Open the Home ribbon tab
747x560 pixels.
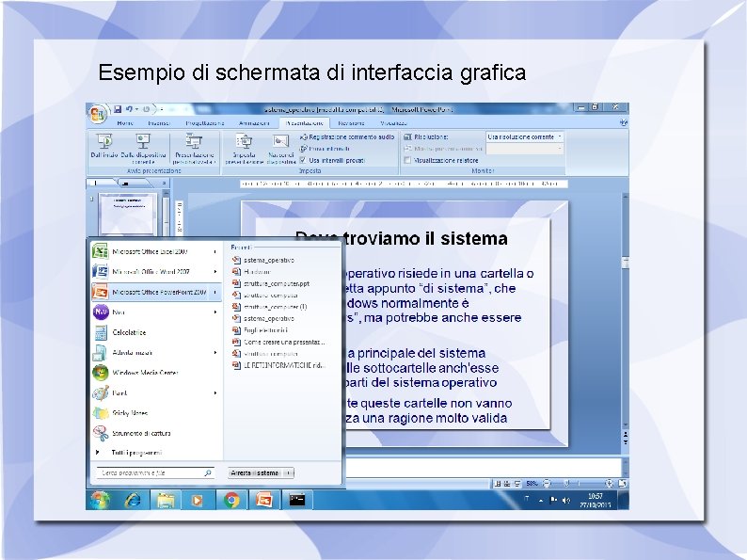point(125,123)
